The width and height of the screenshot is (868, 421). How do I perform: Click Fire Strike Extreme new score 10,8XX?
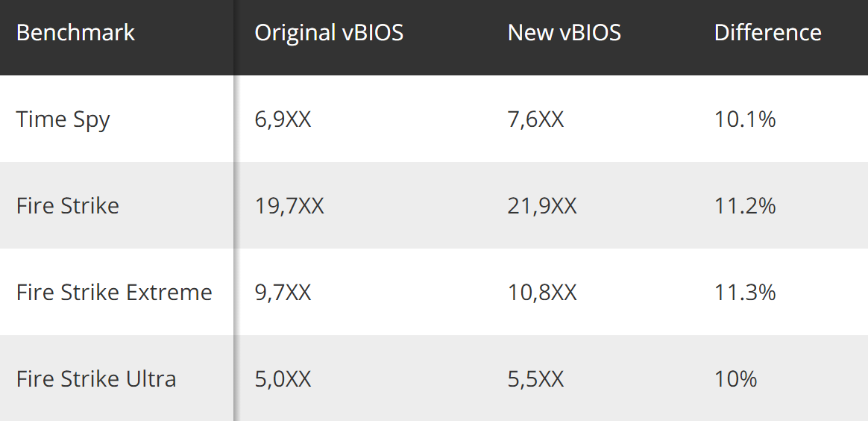click(x=542, y=292)
